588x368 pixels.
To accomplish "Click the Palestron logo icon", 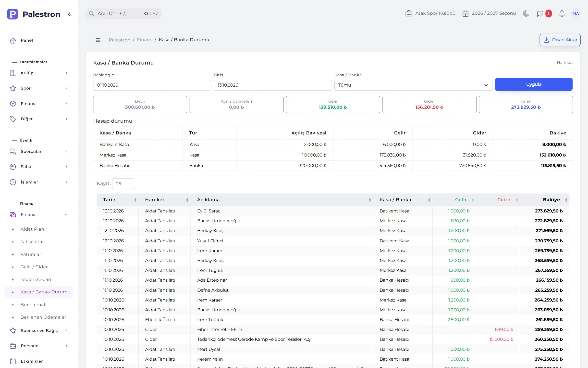I will point(12,14).
